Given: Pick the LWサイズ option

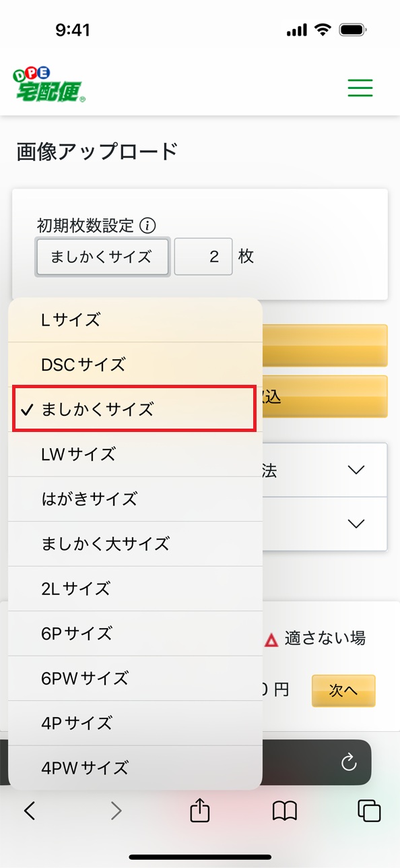Looking at the screenshot, I should [x=135, y=454].
